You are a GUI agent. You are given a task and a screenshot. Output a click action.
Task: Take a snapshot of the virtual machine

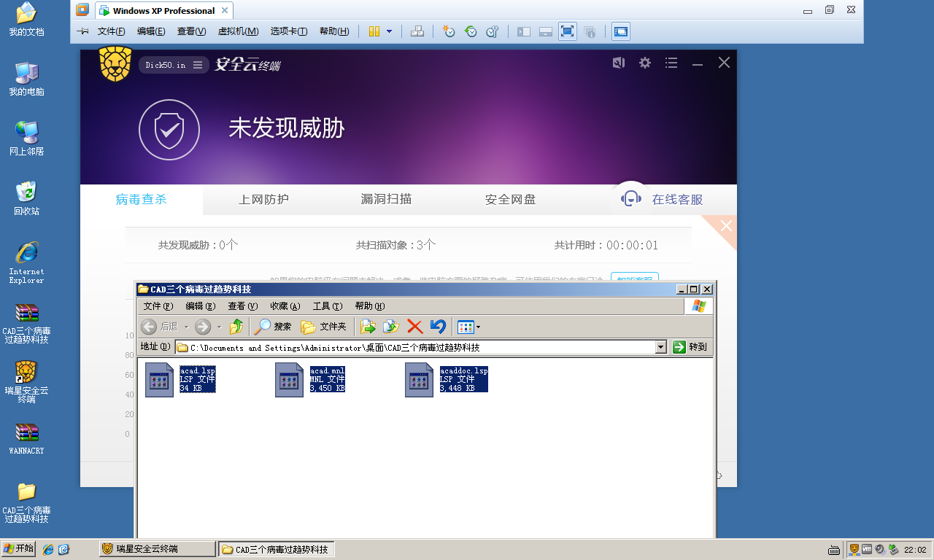(x=449, y=31)
